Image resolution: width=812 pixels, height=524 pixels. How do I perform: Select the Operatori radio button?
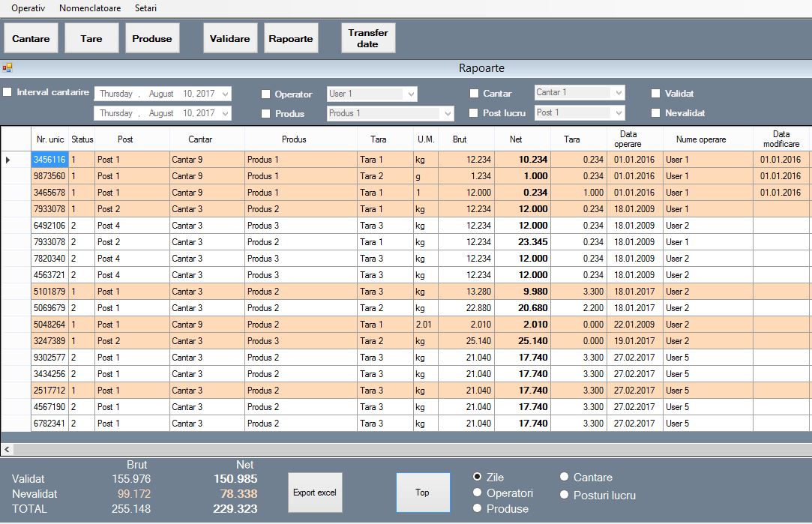click(x=477, y=493)
